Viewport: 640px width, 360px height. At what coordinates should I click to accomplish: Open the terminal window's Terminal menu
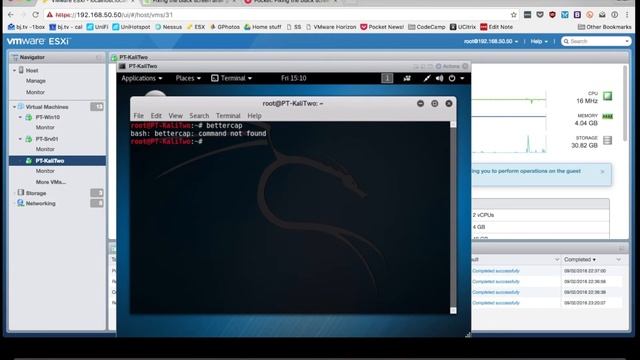click(228, 116)
